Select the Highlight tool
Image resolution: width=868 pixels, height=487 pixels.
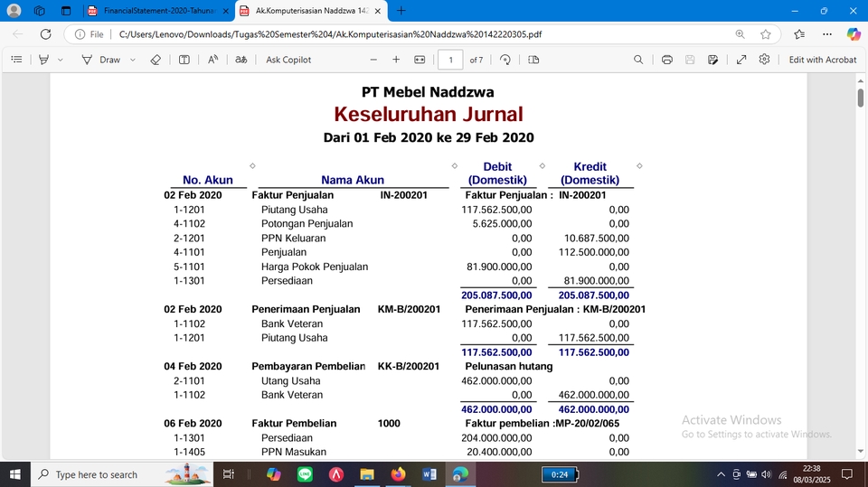(43, 60)
